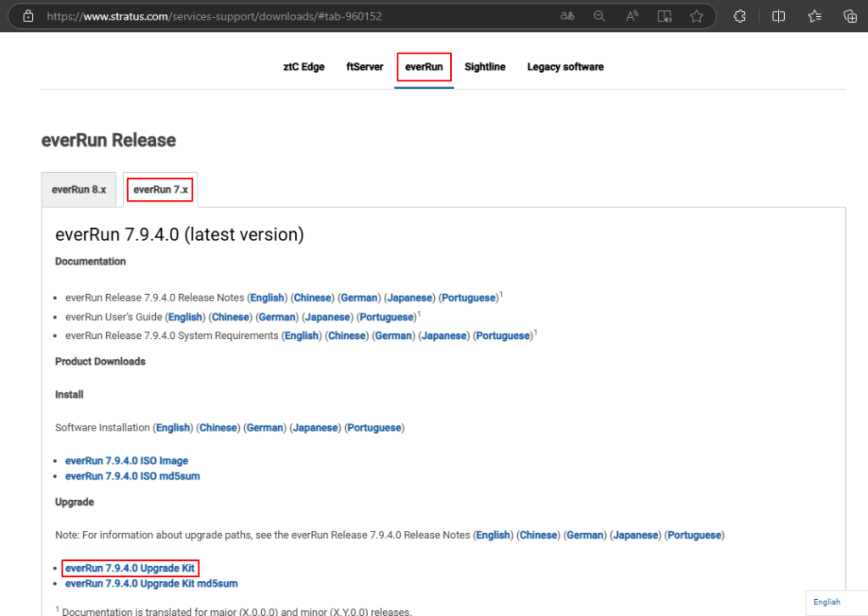Open the browser Extensions puzzle icon

739,16
